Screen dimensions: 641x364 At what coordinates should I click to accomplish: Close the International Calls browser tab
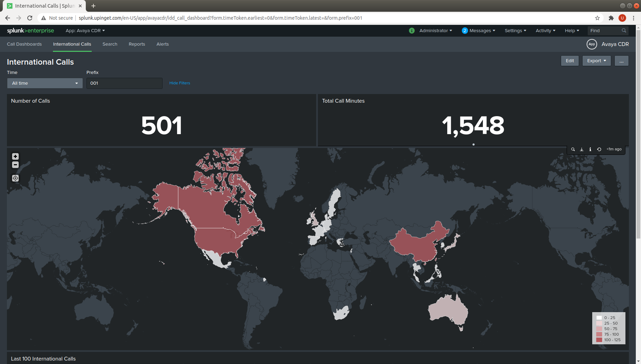(x=80, y=6)
